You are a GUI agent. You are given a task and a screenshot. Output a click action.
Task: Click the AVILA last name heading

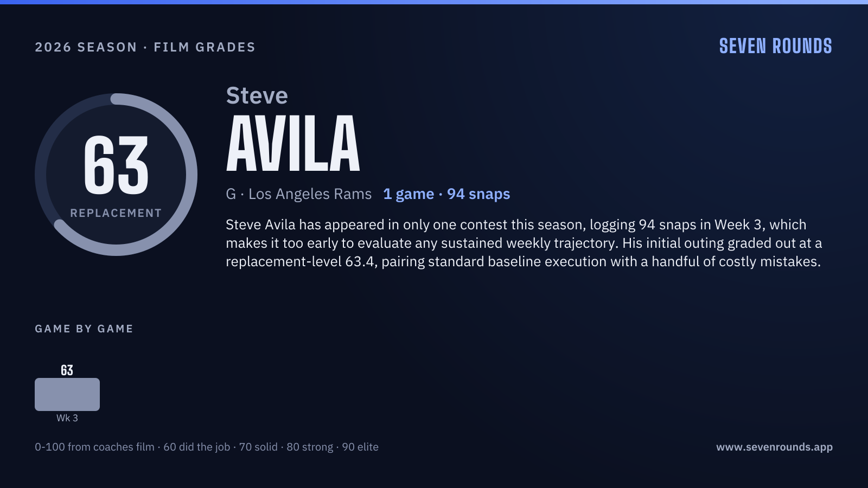click(293, 144)
